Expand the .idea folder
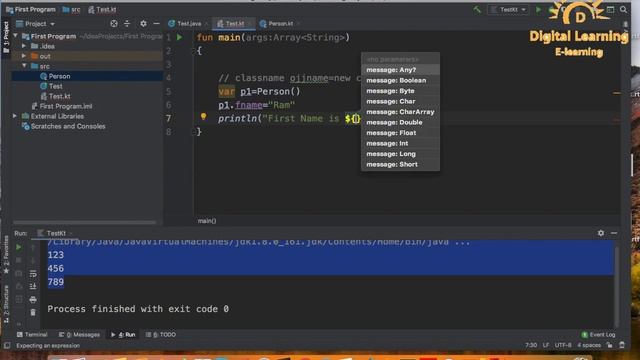640x360 pixels. point(24,46)
